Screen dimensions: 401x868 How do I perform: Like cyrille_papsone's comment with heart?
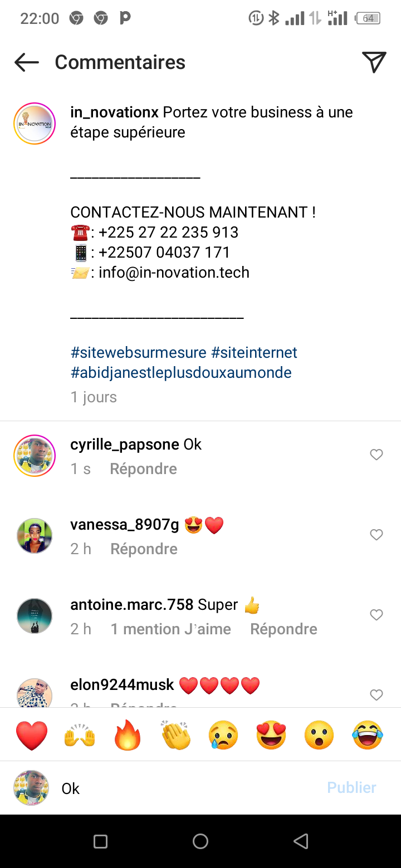(x=376, y=455)
